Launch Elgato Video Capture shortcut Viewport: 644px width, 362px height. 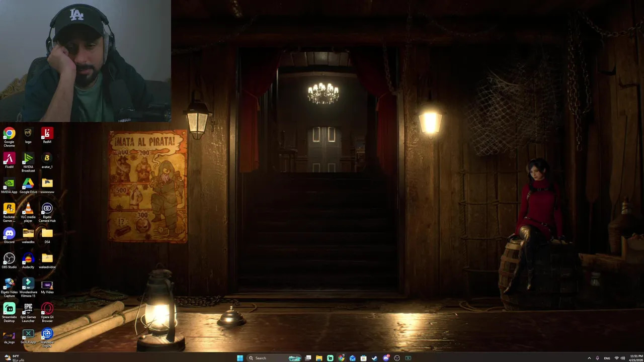pyautogui.click(x=9, y=288)
